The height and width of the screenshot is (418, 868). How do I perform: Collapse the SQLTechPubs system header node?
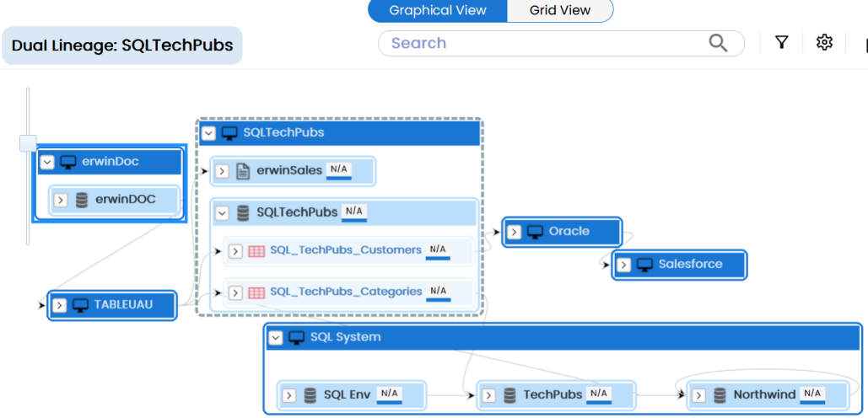208,133
